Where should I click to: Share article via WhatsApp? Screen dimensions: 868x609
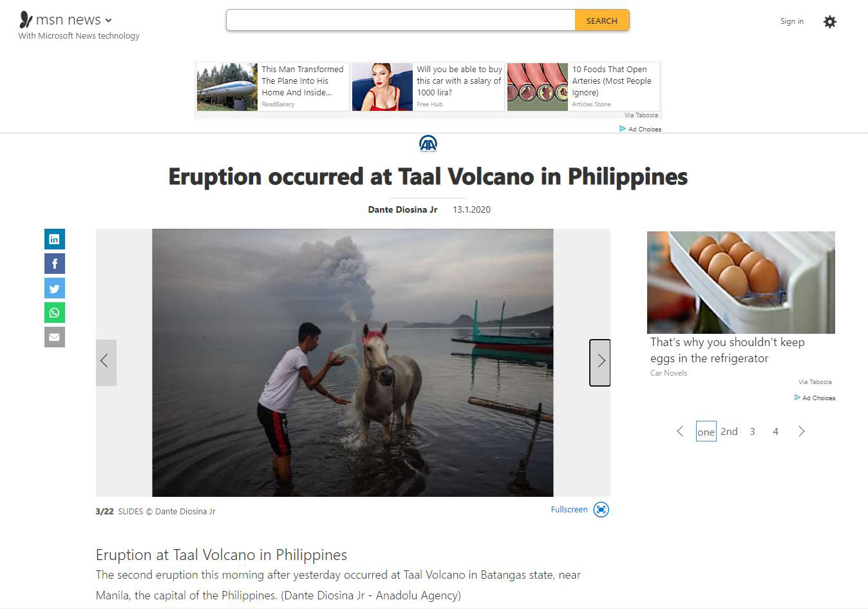pyautogui.click(x=55, y=313)
